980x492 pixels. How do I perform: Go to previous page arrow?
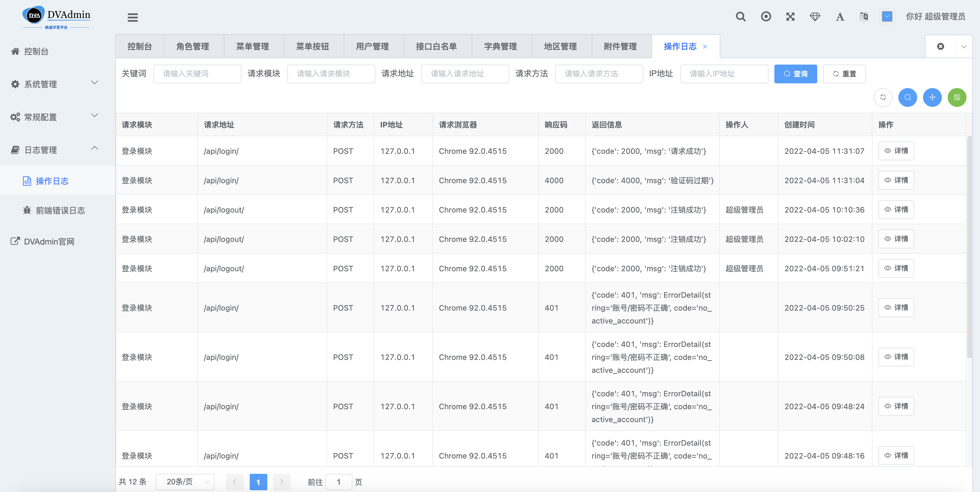tap(235, 482)
